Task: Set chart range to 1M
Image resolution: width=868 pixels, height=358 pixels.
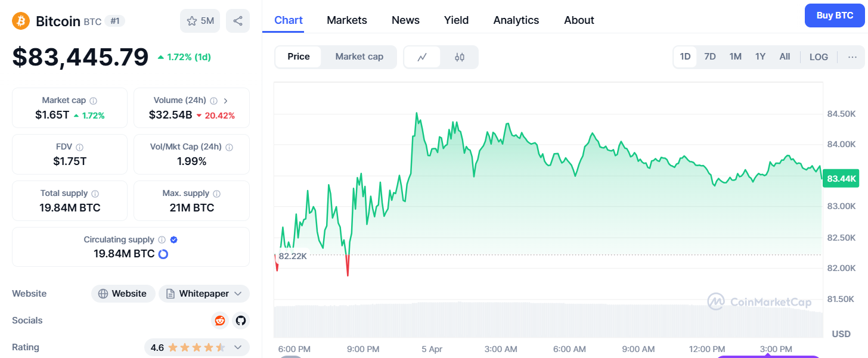Action: tap(735, 57)
